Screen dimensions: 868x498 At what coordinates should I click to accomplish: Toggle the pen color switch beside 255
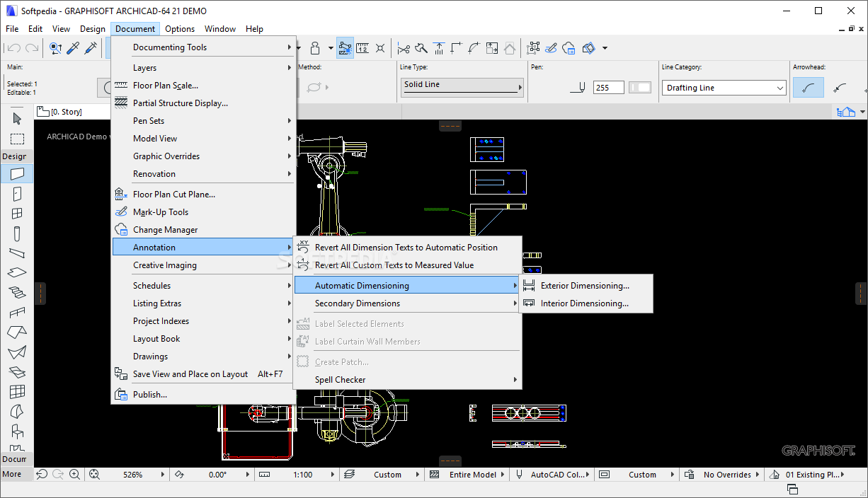pyautogui.click(x=640, y=88)
